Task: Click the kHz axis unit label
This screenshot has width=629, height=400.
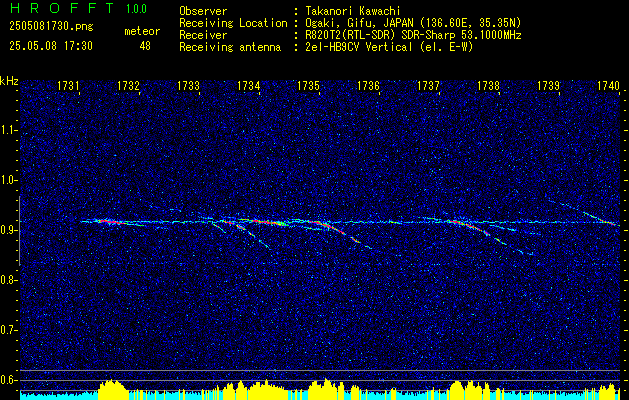Action: (9, 81)
